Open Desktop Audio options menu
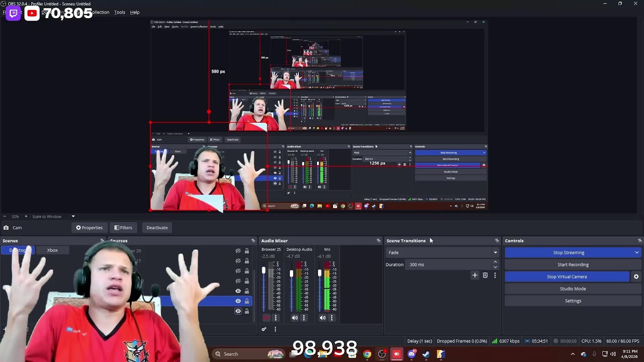The width and height of the screenshot is (644, 362). (304, 318)
